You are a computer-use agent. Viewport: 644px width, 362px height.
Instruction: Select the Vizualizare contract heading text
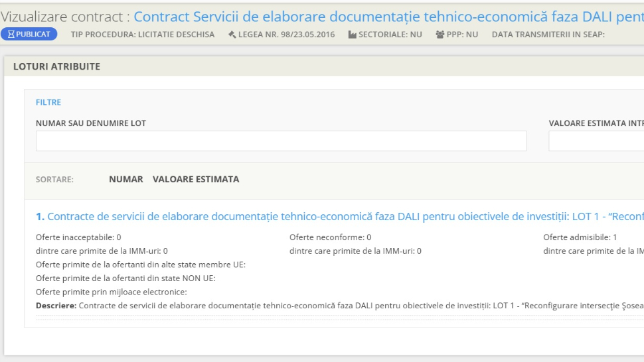tap(65, 17)
